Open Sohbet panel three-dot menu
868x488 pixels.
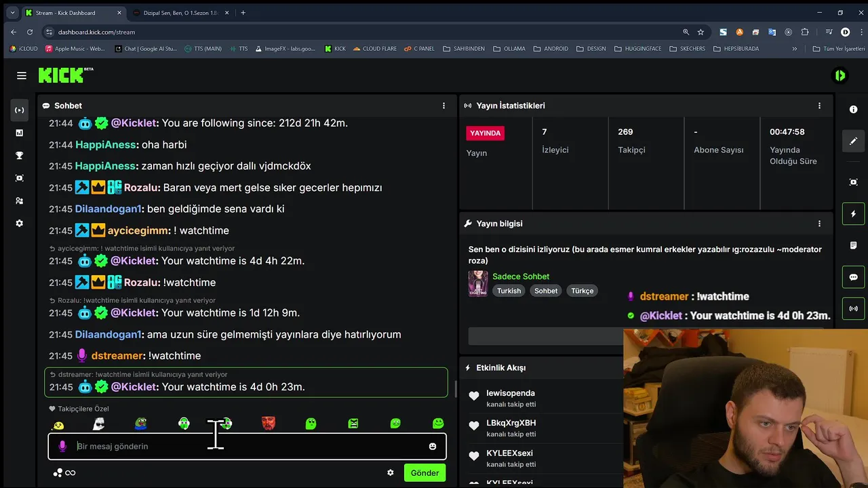444,106
